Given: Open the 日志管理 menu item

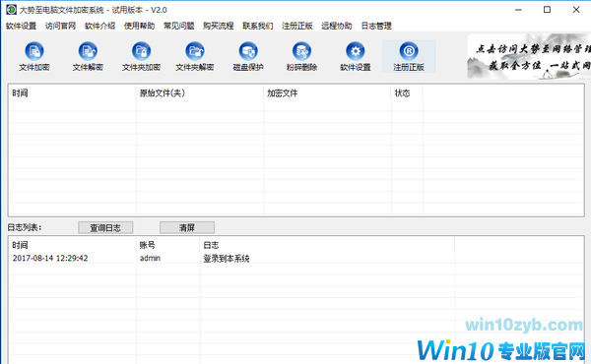Looking at the screenshot, I should (x=376, y=26).
